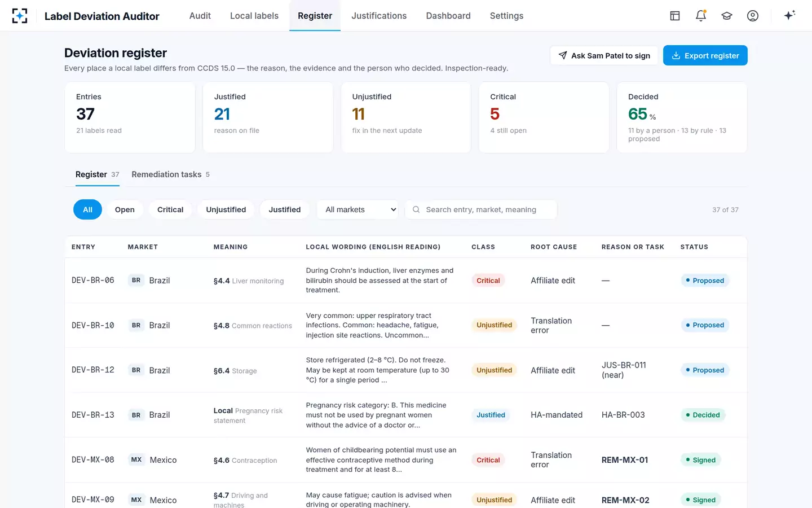812x508 pixels.
Task: Open the Dashboard tab
Action: [x=448, y=16]
